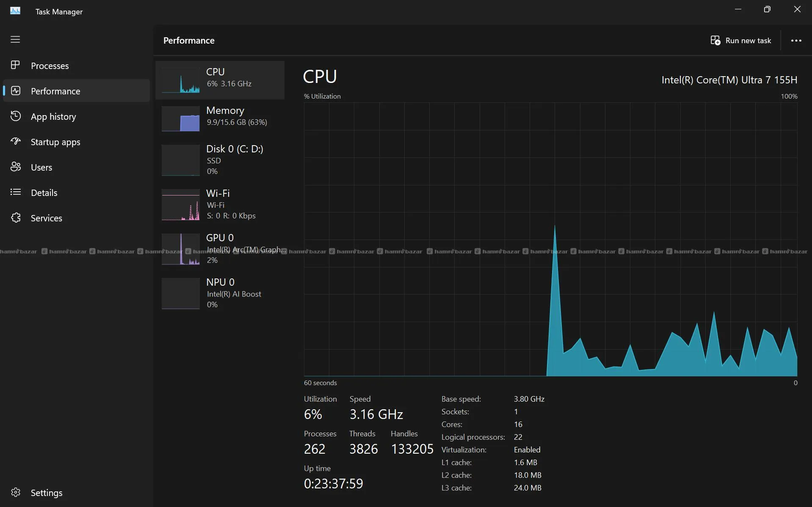Click the CPU utilization graph
812x507 pixels.
550,239
